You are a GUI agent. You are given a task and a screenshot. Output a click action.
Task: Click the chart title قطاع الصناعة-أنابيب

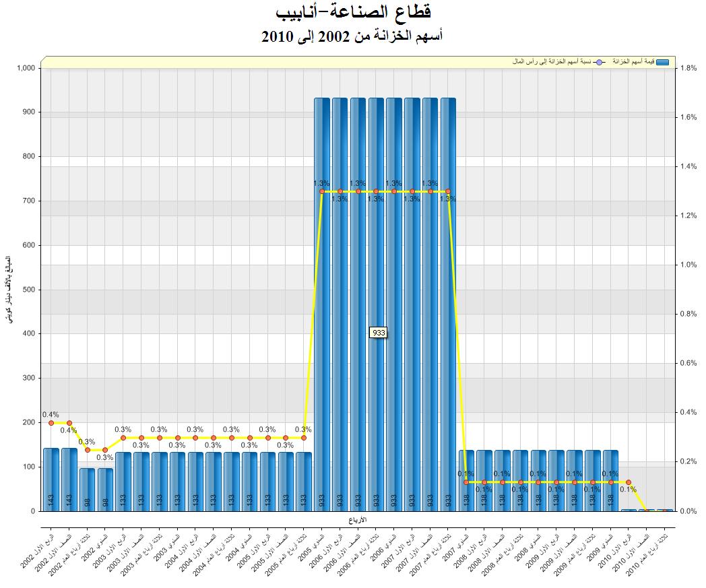point(352,13)
